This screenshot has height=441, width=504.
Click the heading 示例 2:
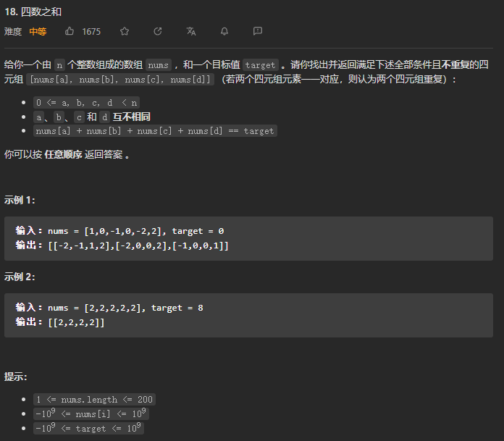pyautogui.click(x=20, y=277)
